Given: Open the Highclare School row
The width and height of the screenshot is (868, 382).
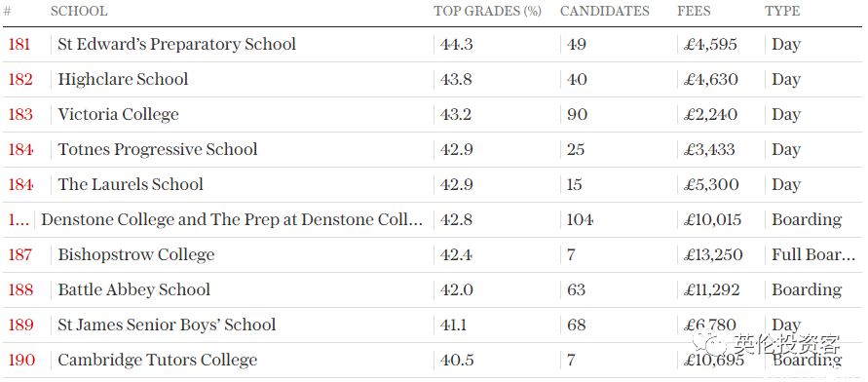Looking at the screenshot, I should 434,79.
